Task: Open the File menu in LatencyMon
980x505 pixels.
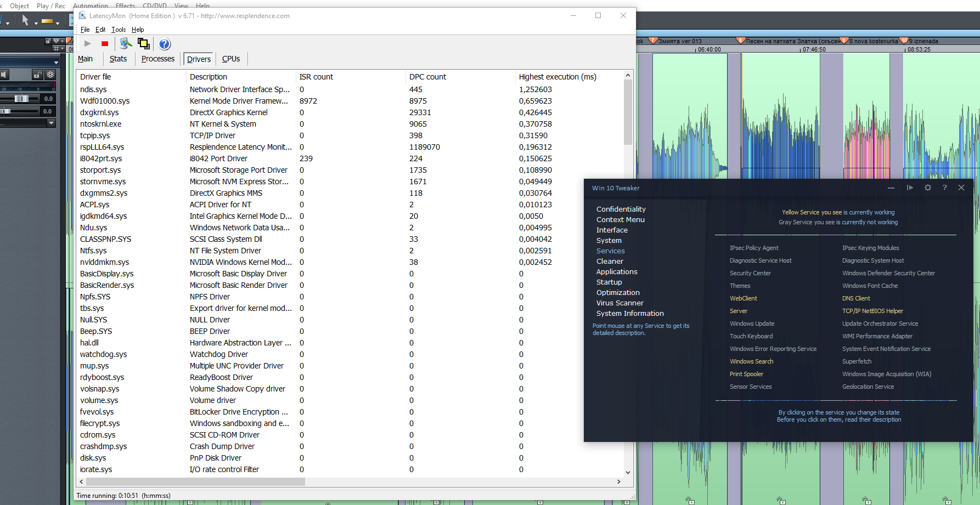Action: [85, 30]
